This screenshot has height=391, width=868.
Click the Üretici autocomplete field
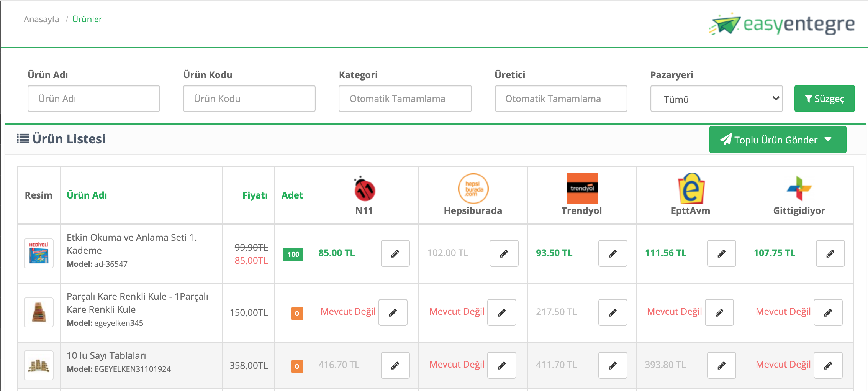click(x=561, y=99)
